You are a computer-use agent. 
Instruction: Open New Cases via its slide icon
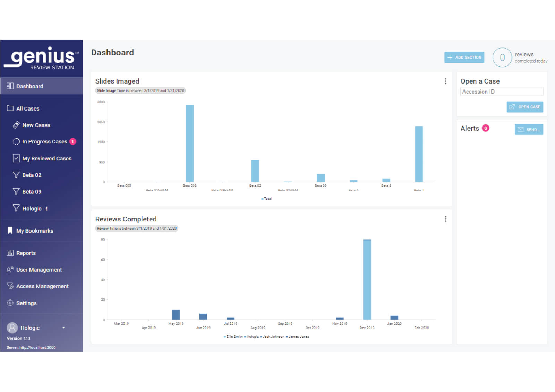[x=16, y=125]
